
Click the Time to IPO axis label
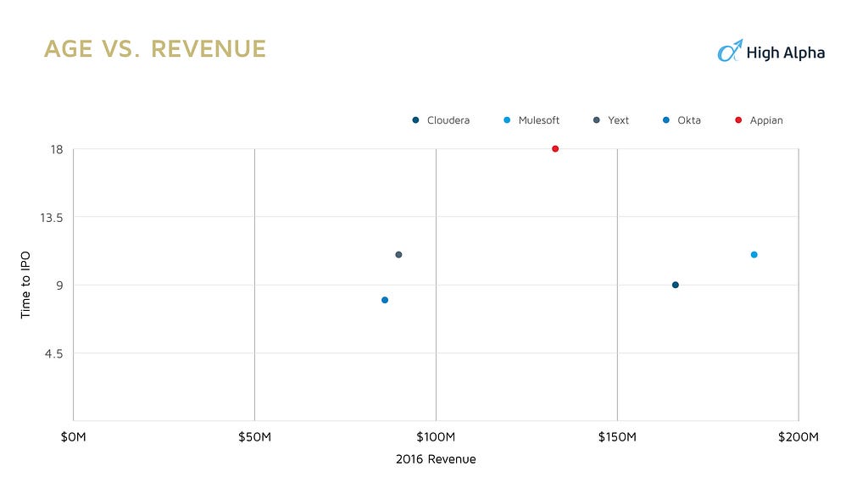(x=25, y=285)
